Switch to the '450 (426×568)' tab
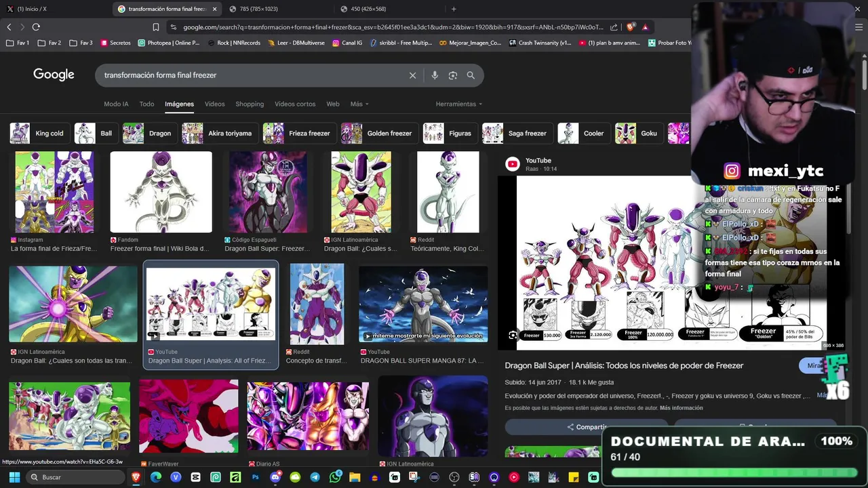The height and width of the screenshot is (488, 868). (x=390, y=9)
